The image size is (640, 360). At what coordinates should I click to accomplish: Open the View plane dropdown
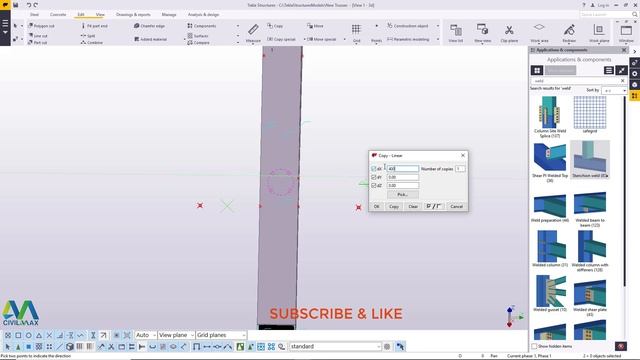click(176, 335)
